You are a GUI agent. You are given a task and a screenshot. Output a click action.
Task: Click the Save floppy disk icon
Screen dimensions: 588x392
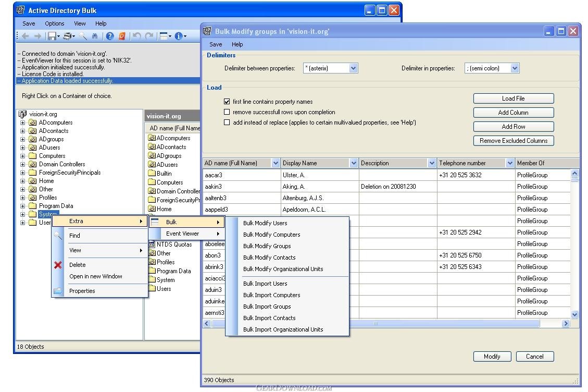[52, 36]
